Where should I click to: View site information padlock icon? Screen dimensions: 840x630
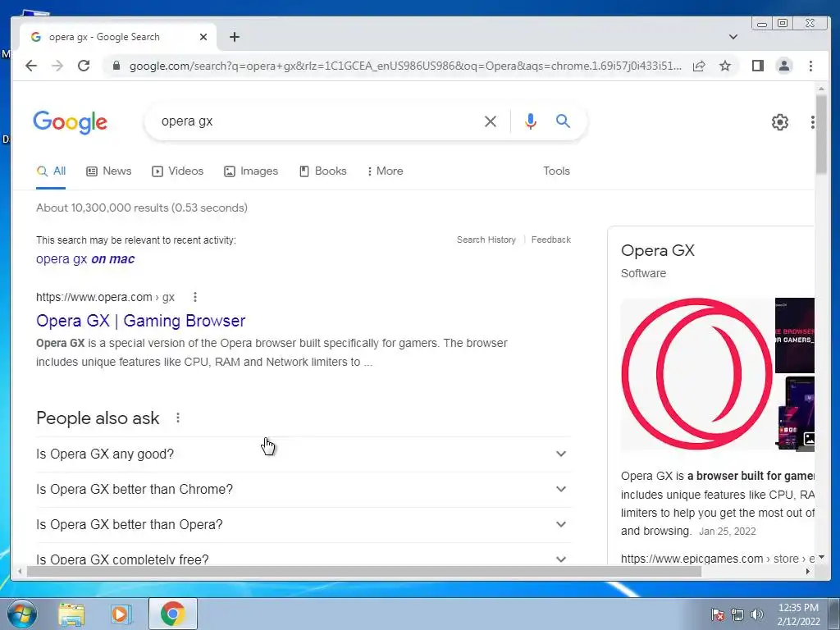click(x=116, y=66)
